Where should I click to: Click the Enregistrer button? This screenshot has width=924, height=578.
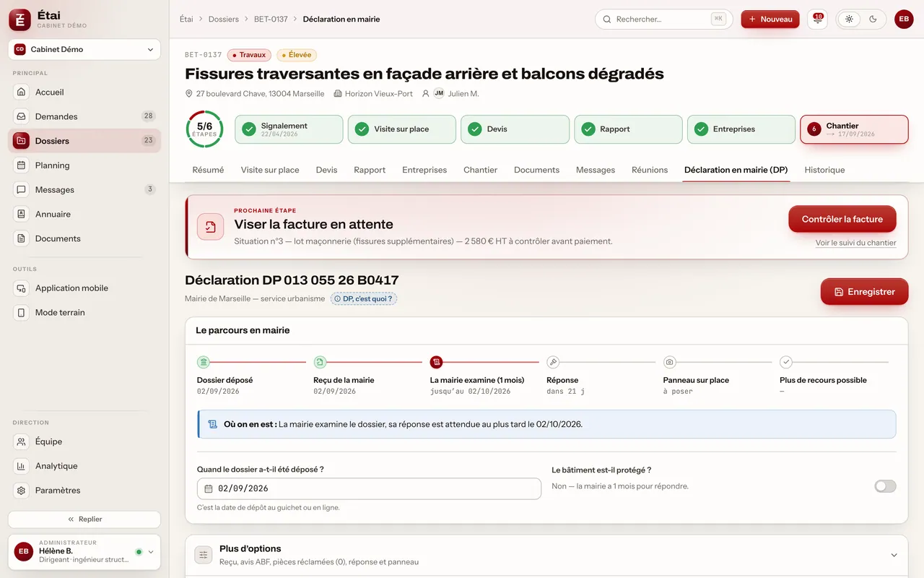pyautogui.click(x=864, y=292)
